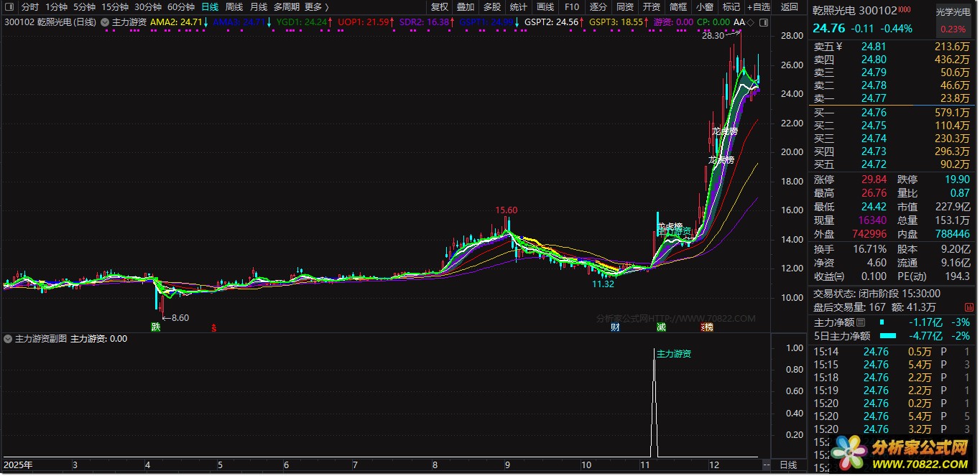Toggle the left sidebar panel icon
The height and width of the screenshot is (476, 980).
pos(9,7)
